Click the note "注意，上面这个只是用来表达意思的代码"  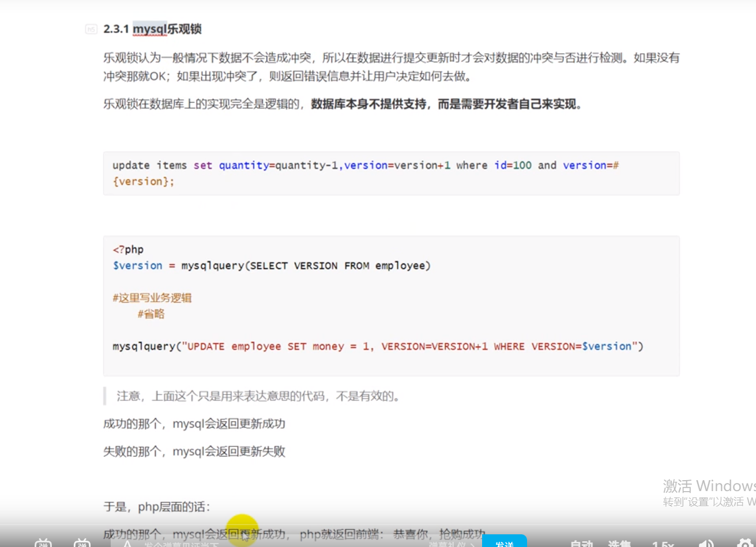point(258,396)
